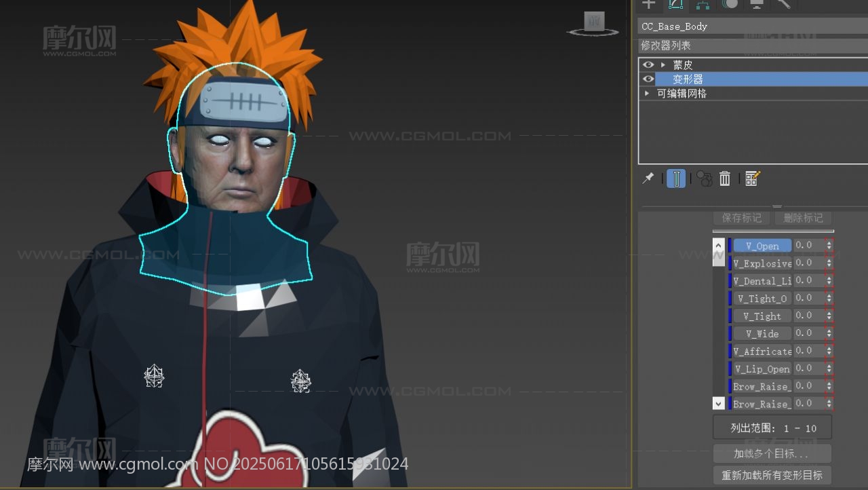Click the 列出范围: 1 - 10 button
The height and width of the screenshot is (490, 868).
pyautogui.click(x=772, y=428)
